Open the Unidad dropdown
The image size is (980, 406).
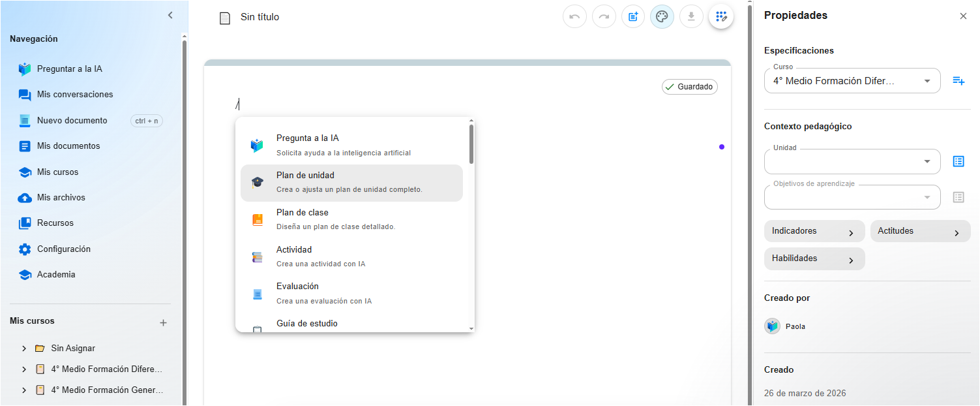click(852, 162)
